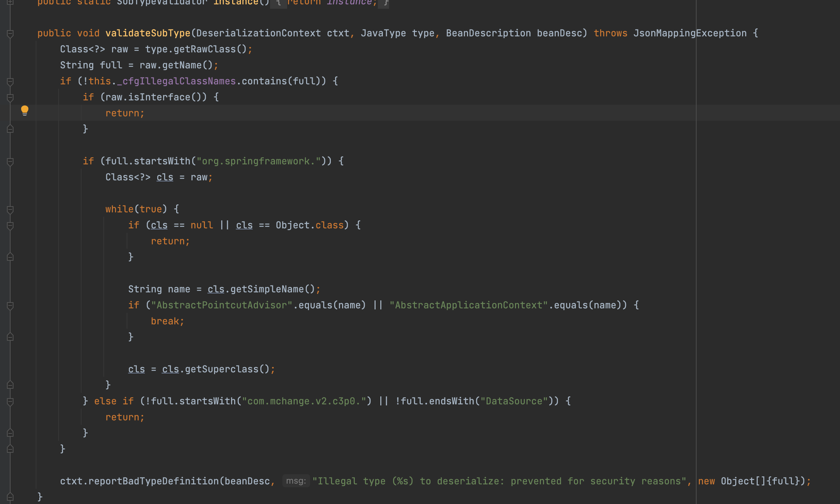Image resolution: width=840 pixels, height=504 pixels.
Task: Collapse the 'if (raw.isInterface())' block fold marker
Action: click(10, 98)
